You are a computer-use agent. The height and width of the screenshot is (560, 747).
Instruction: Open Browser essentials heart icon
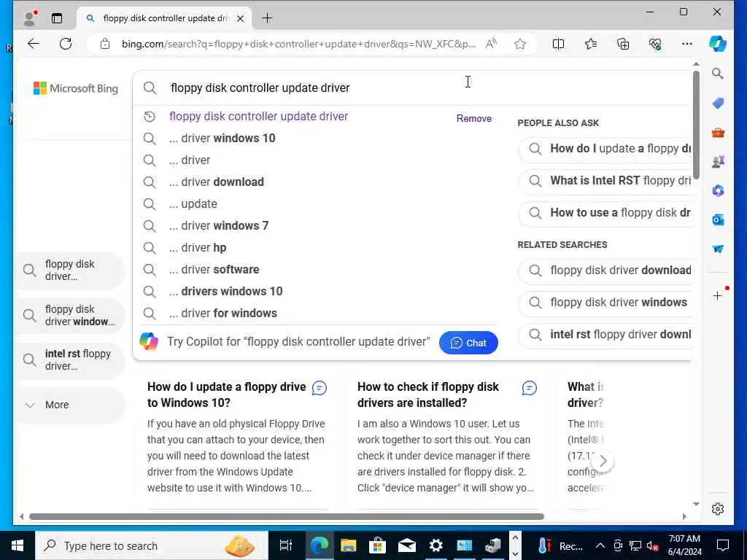(655, 44)
